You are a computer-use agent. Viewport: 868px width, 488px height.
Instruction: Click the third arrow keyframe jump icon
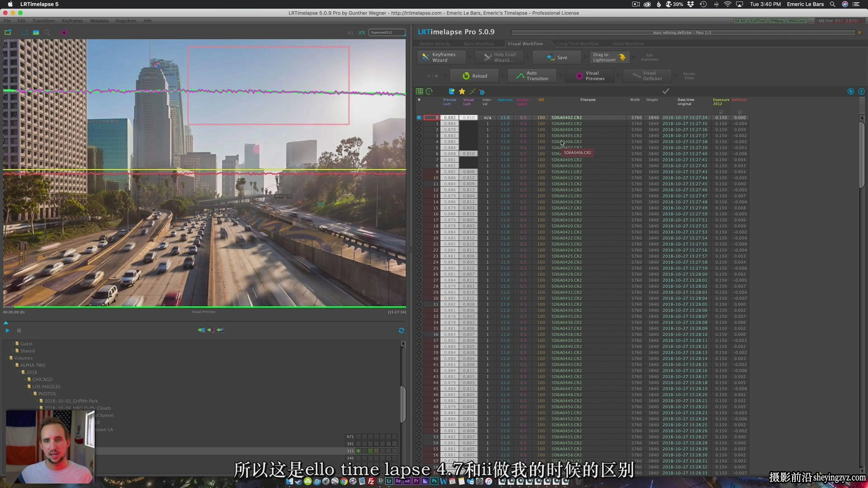pos(220,330)
